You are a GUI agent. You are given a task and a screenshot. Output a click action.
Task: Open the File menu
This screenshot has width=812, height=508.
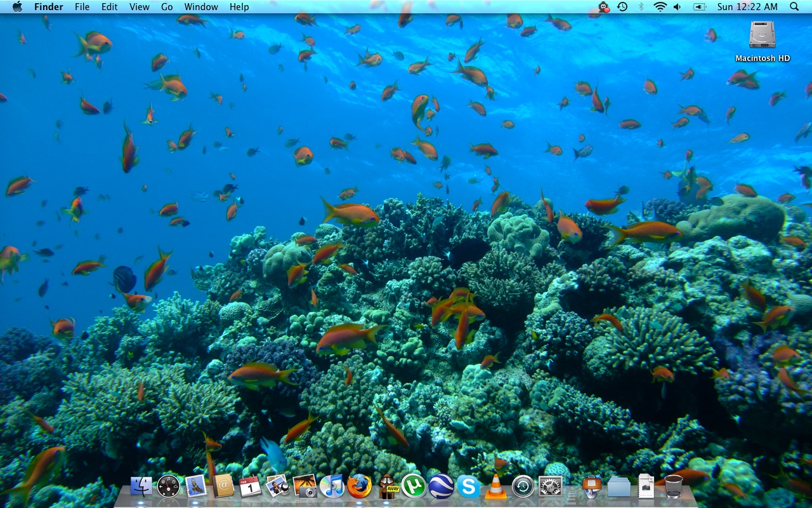[82, 7]
